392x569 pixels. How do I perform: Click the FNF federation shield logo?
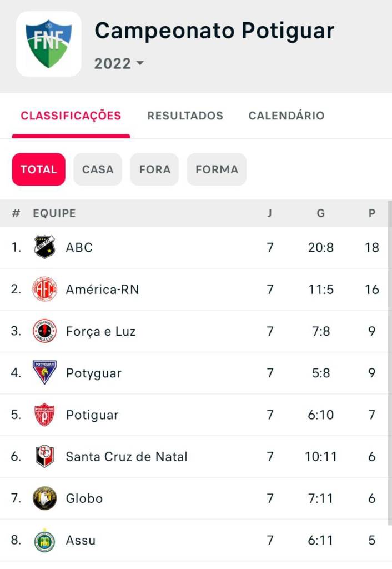coord(49,44)
